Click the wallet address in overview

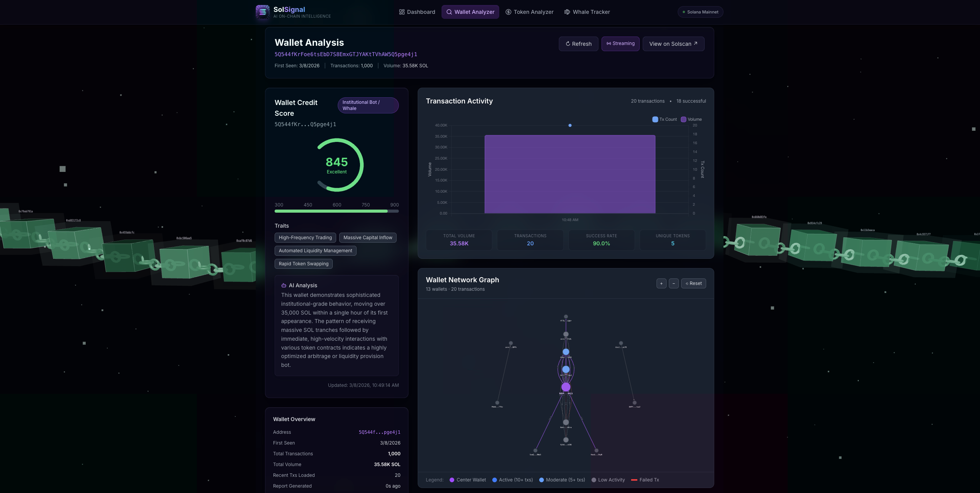click(x=379, y=432)
